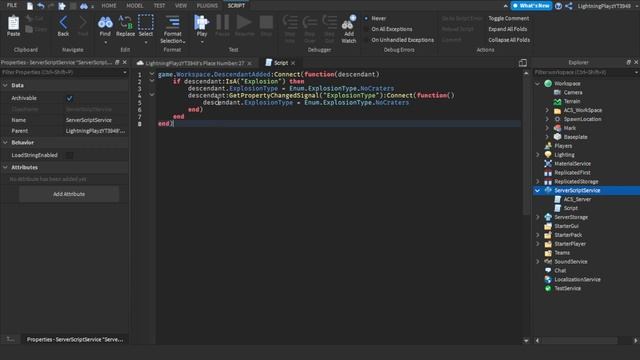This screenshot has height=360, width=640.
Task: Select the ACS_Server script
Action: click(x=577, y=199)
